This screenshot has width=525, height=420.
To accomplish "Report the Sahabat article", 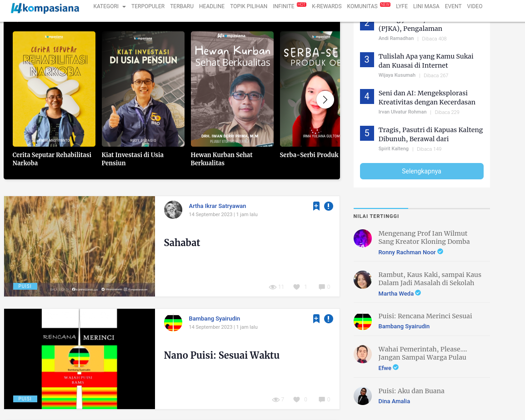I will pos(329,206).
